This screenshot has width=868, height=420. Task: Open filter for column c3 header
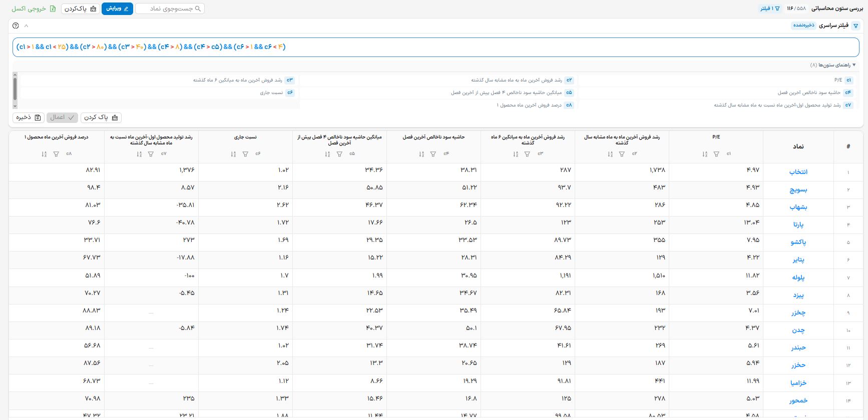click(527, 154)
